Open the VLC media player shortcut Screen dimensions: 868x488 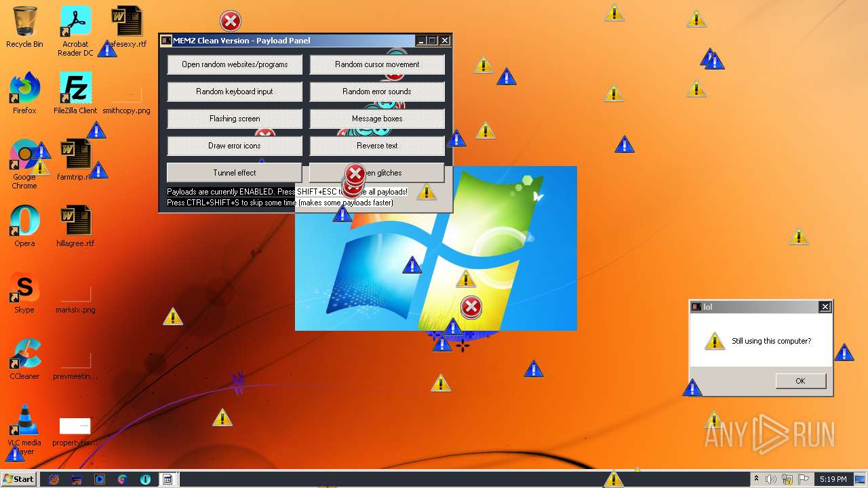(x=24, y=430)
